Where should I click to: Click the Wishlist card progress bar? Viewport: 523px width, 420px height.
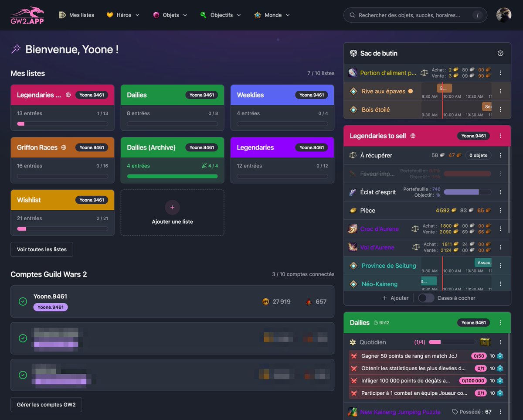[x=62, y=229]
